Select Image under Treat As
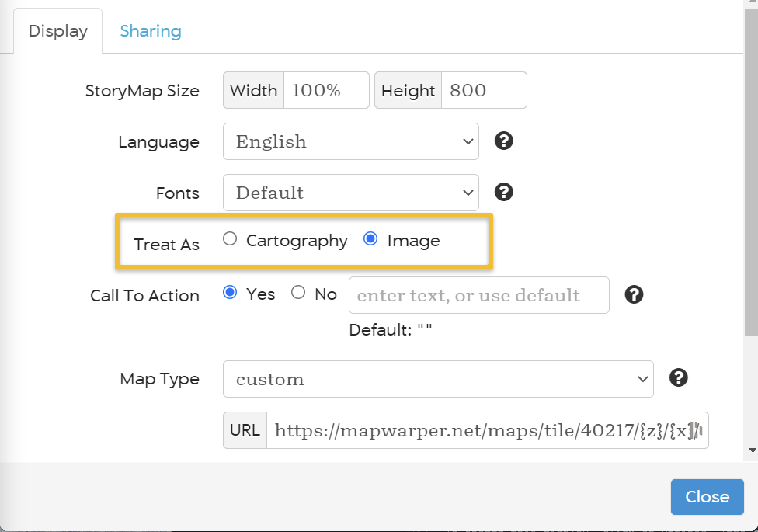The height and width of the screenshot is (532, 758). [x=370, y=240]
